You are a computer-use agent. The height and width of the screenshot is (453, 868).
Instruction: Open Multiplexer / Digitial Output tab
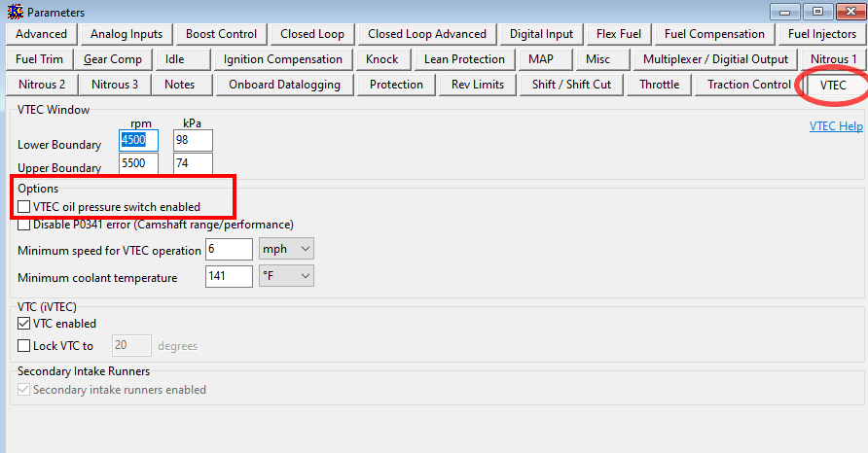tap(715, 59)
